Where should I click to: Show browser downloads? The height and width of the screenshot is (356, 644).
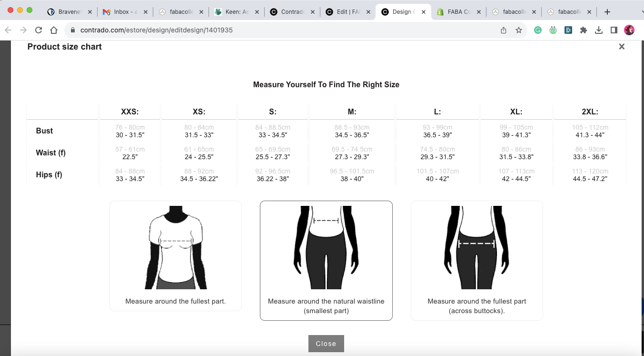click(x=599, y=30)
